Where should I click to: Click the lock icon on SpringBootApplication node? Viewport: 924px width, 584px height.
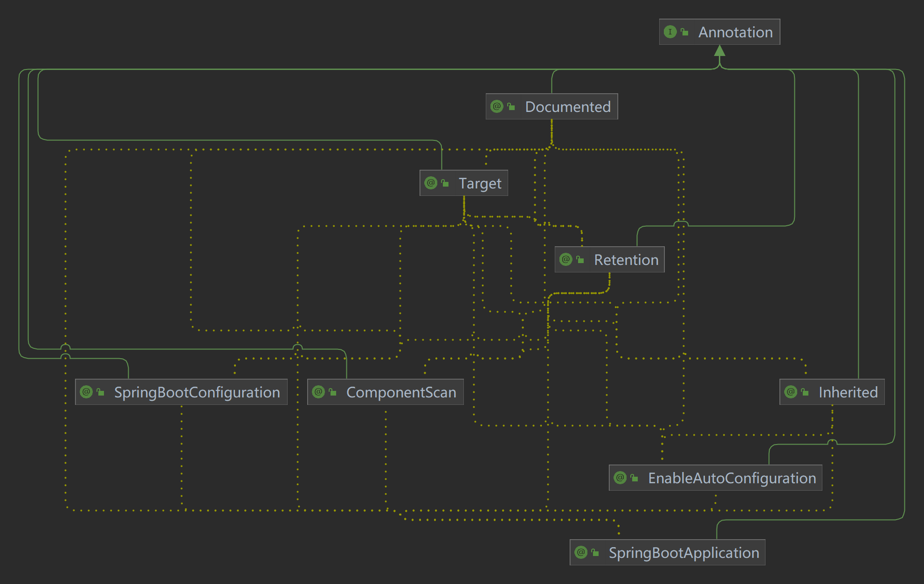tap(595, 552)
